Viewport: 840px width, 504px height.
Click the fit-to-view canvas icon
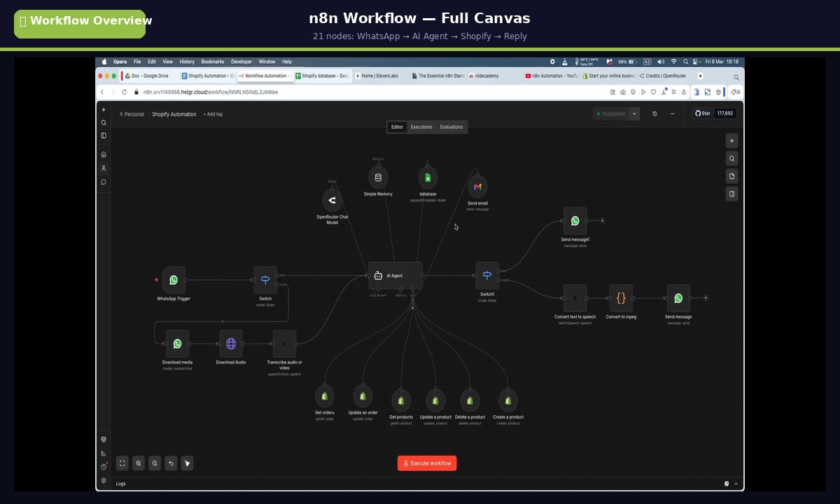pos(122,463)
